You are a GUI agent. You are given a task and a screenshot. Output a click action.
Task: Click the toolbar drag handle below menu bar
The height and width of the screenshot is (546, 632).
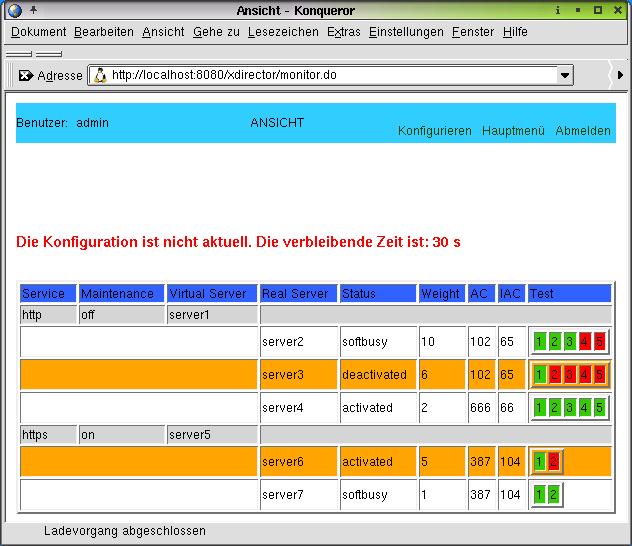pos(20,54)
